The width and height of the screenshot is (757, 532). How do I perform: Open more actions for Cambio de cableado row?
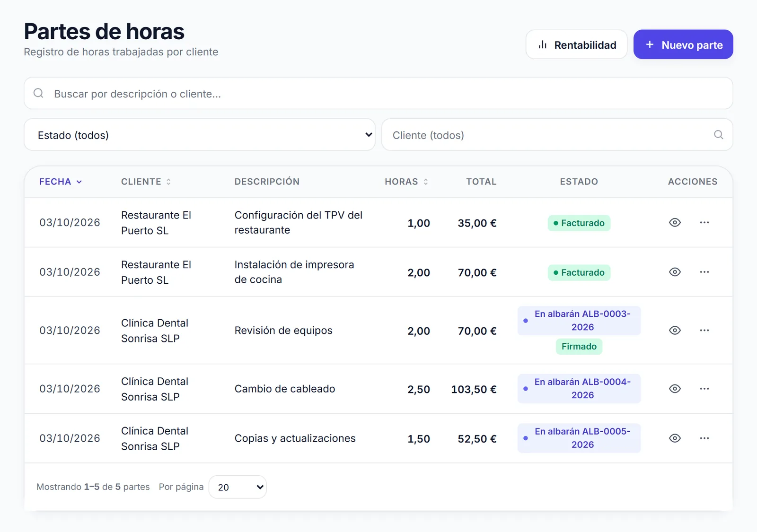coord(704,389)
